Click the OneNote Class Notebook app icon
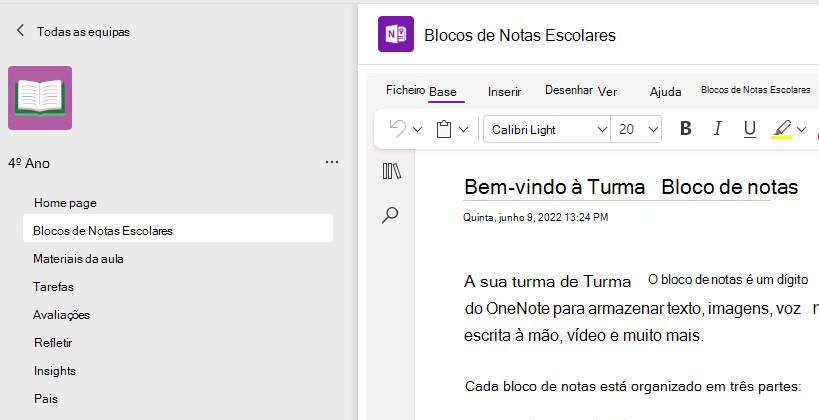Viewport: 819px width, 420px height. [x=395, y=34]
